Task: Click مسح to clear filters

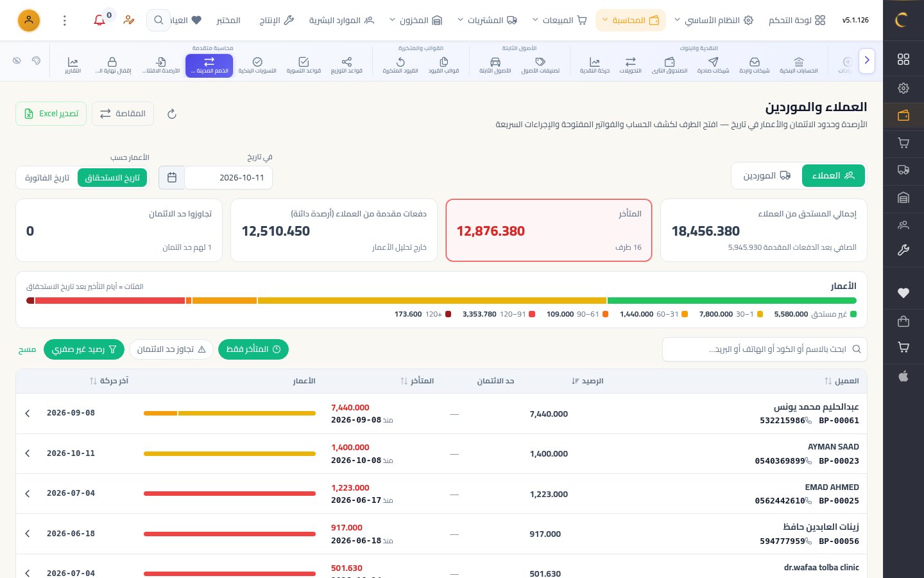Action: [27, 349]
